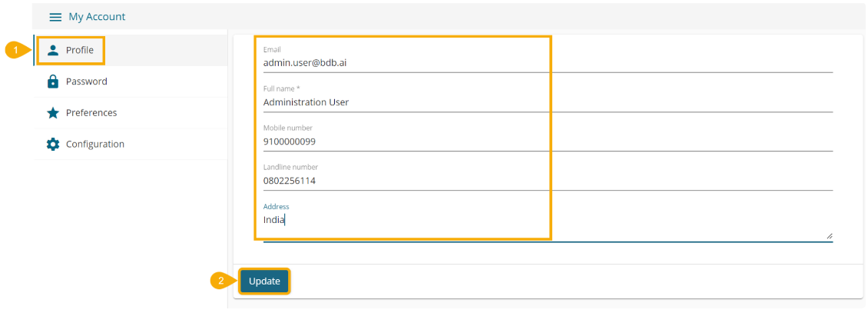Click the Profile person icon
868x313 pixels.
53,51
